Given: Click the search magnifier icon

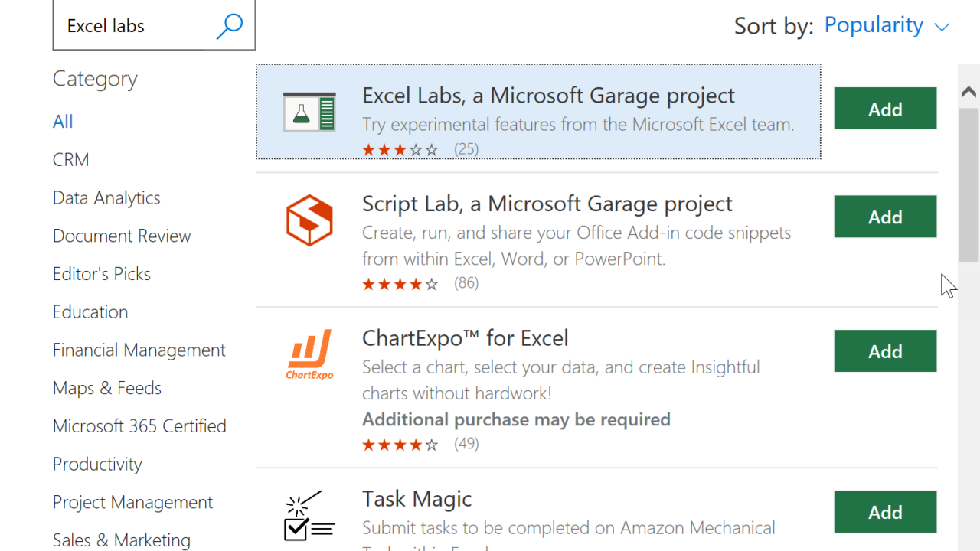Looking at the screenshot, I should pyautogui.click(x=229, y=26).
